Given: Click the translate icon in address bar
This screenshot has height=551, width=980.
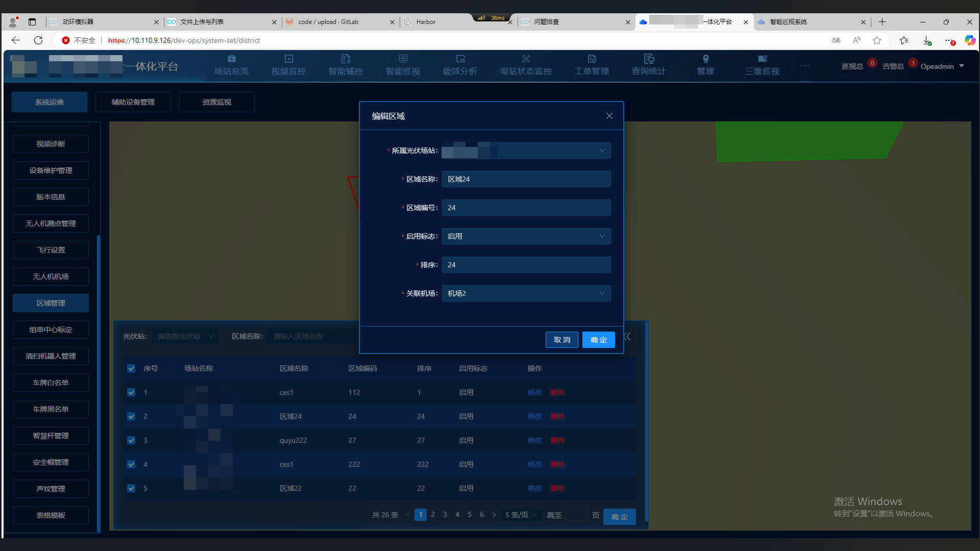Looking at the screenshot, I should click(836, 40).
